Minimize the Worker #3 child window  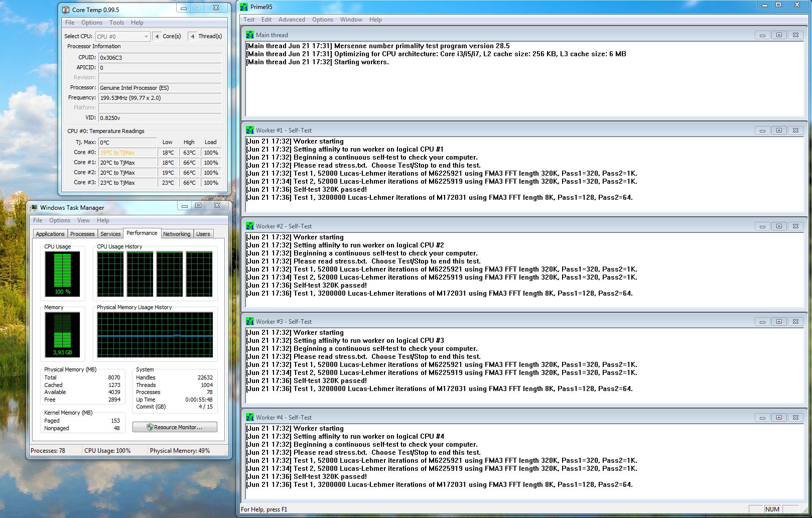pos(762,322)
